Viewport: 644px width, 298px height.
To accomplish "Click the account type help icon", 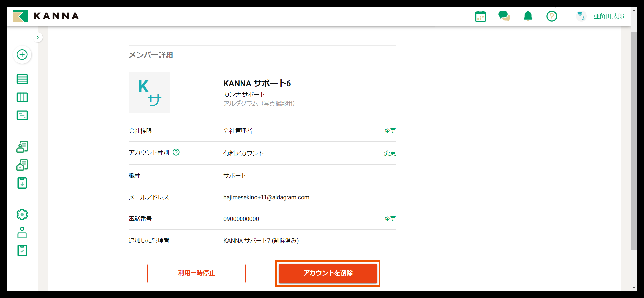I will (x=176, y=152).
